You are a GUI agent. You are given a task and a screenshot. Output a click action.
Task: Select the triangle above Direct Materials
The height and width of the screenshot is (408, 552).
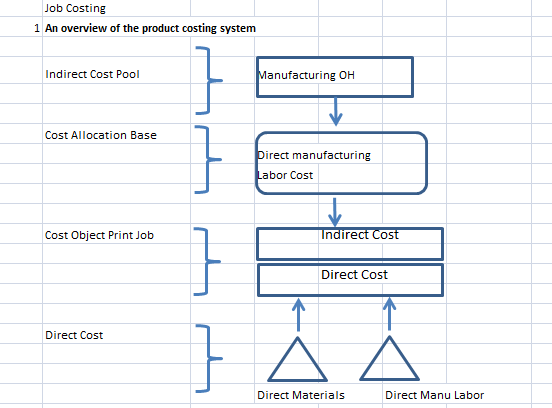[x=297, y=359]
